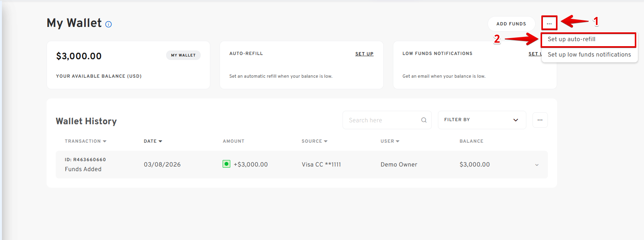This screenshot has height=240, width=644.
Task: Click the magnifier icon in search box
Action: (424, 120)
